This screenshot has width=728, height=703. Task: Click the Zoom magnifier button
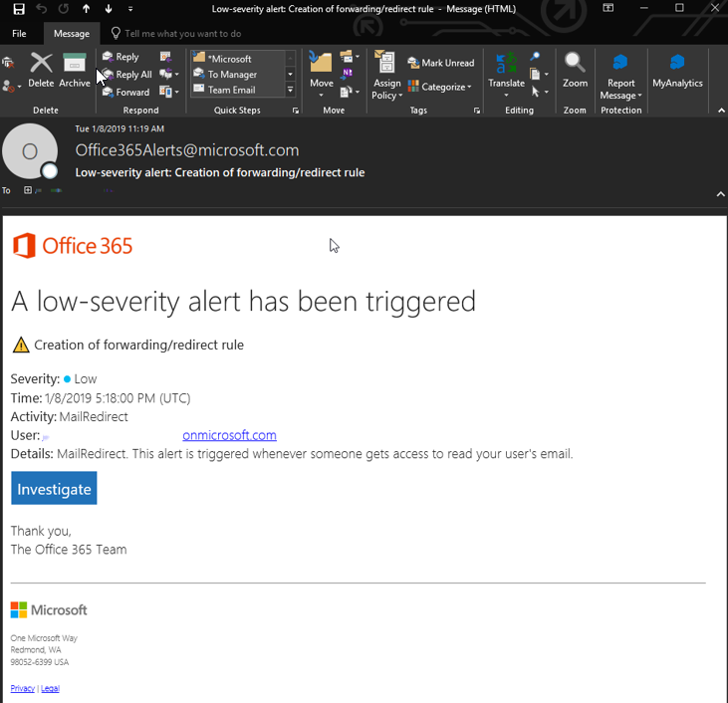[575, 70]
